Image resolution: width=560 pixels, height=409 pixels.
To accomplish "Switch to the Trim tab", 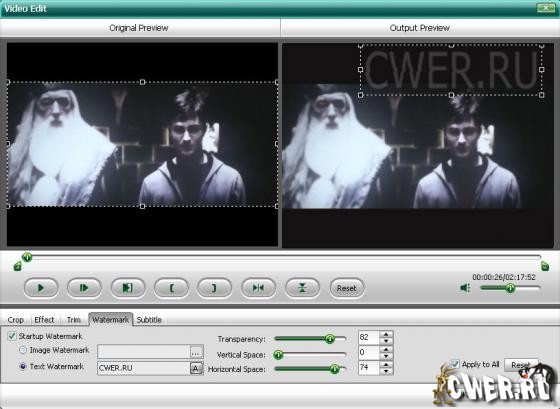I will click(x=74, y=320).
